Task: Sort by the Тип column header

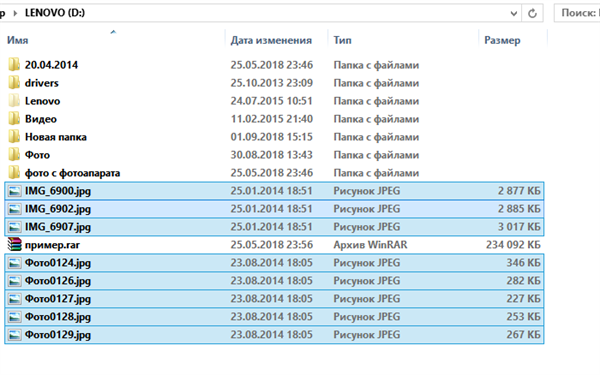Action: coord(342,40)
